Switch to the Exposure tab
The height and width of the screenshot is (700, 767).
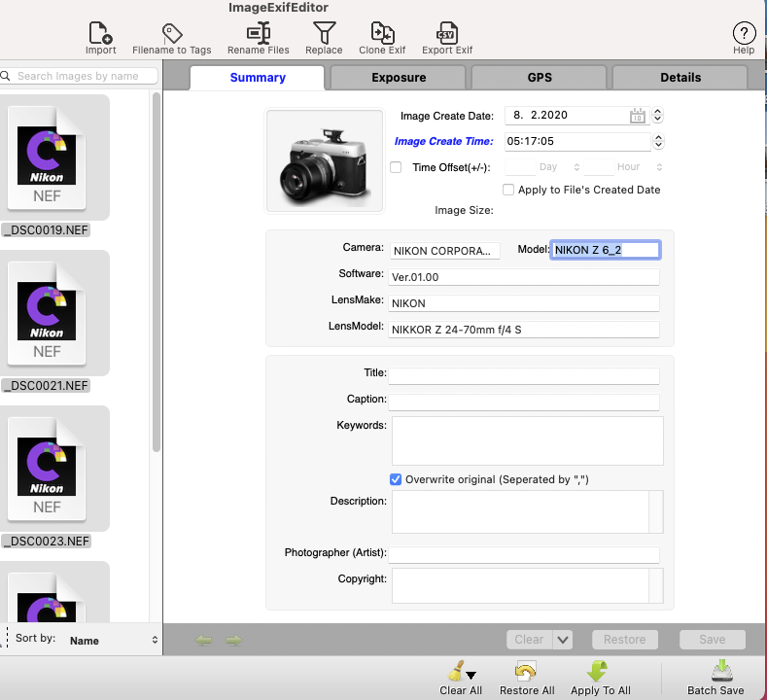(x=399, y=77)
